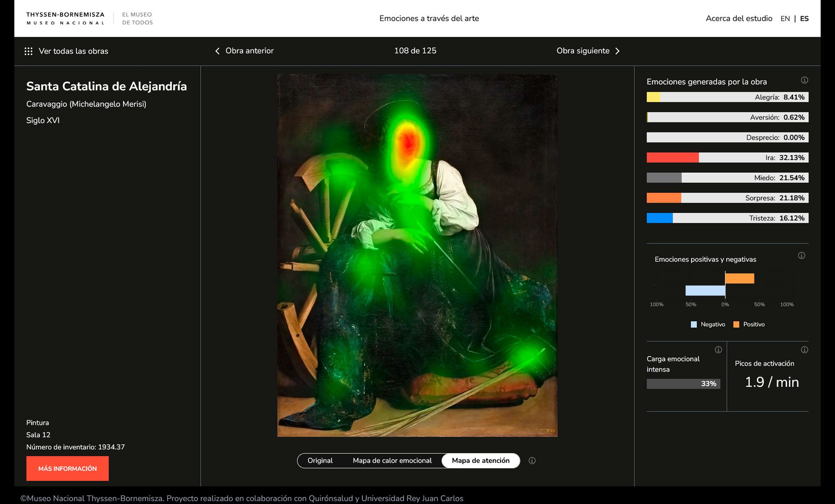The image size is (835, 504).
Task: Click the Pintura label
Action: tap(37, 422)
